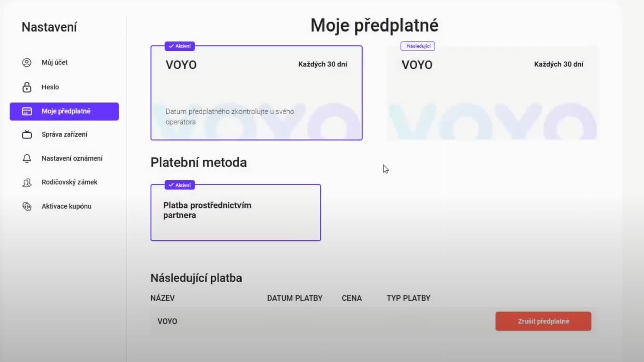This screenshot has height=362, width=644.
Task: Click DATUM PLATBY column header
Action: pyautogui.click(x=294, y=298)
